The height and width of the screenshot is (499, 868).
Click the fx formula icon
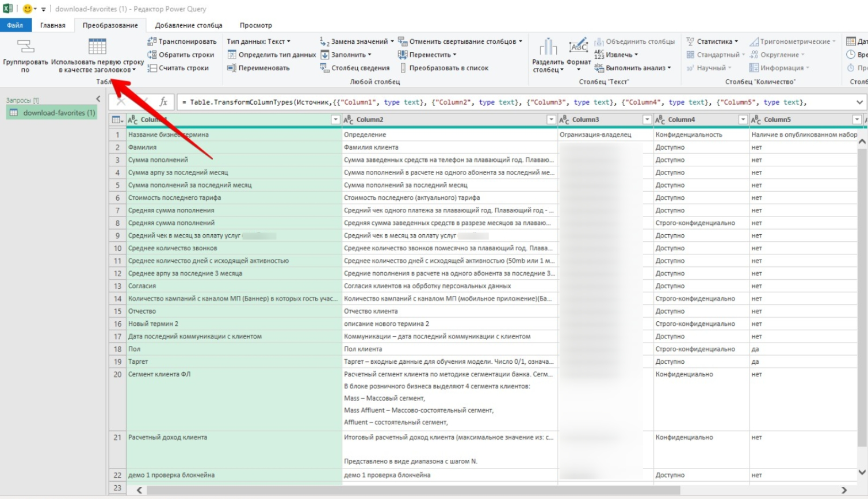point(163,102)
